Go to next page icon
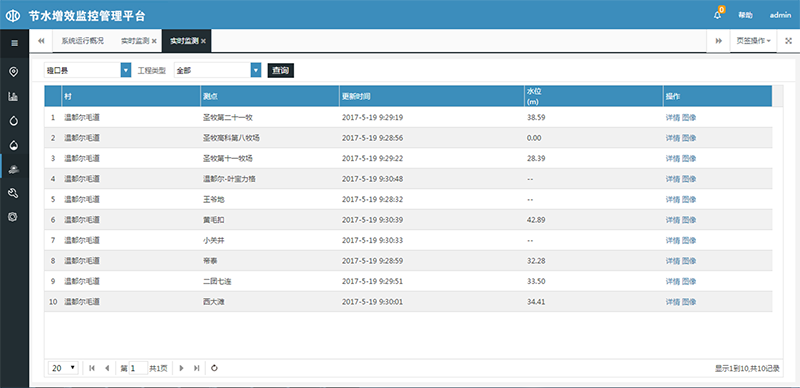 point(182,368)
